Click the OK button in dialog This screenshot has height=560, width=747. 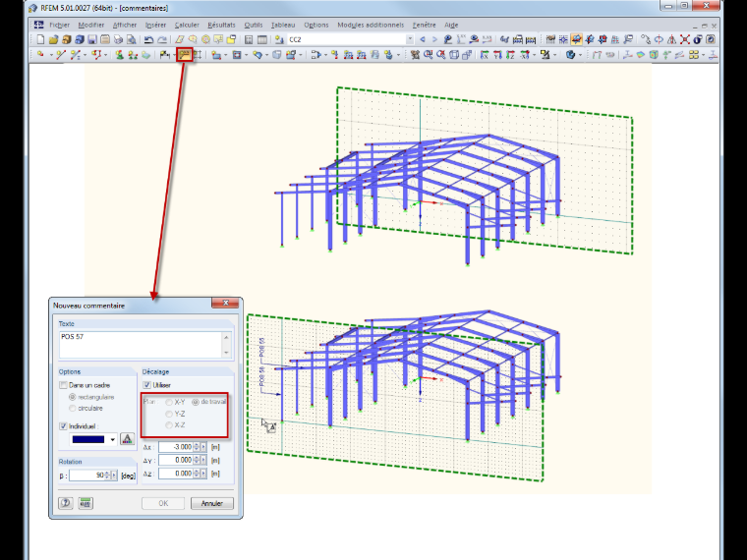(163, 503)
